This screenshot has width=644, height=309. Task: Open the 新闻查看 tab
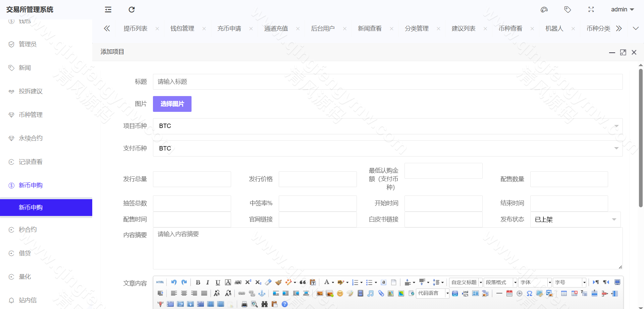tap(370, 28)
